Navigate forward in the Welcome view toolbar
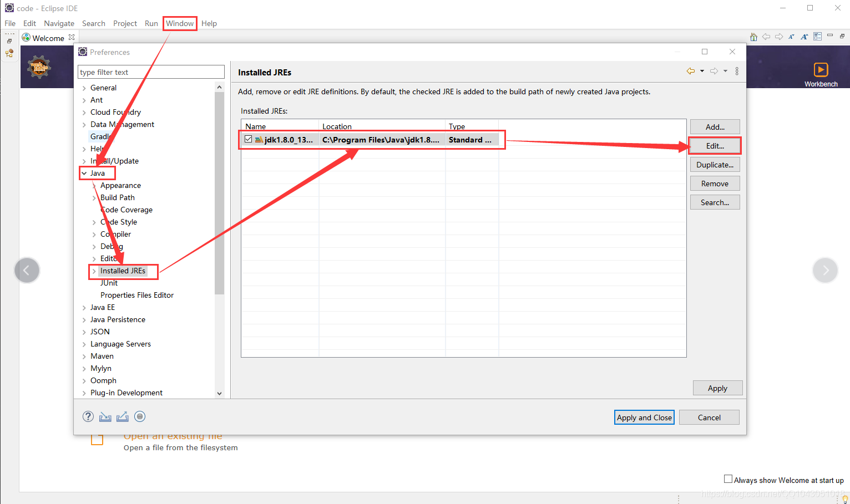The width and height of the screenshot is (850, 504). point(779,37)
